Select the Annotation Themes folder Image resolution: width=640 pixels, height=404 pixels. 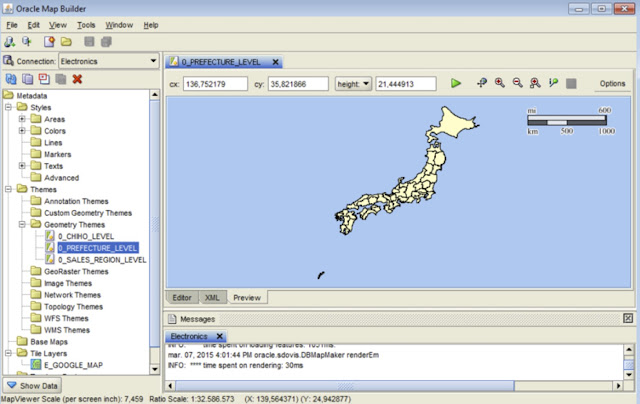point(76,201)
